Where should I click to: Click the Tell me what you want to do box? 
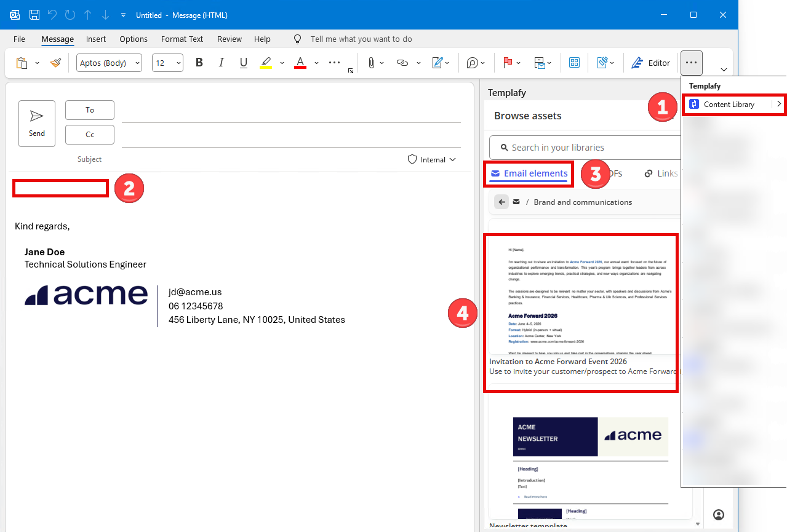[361, 39]
